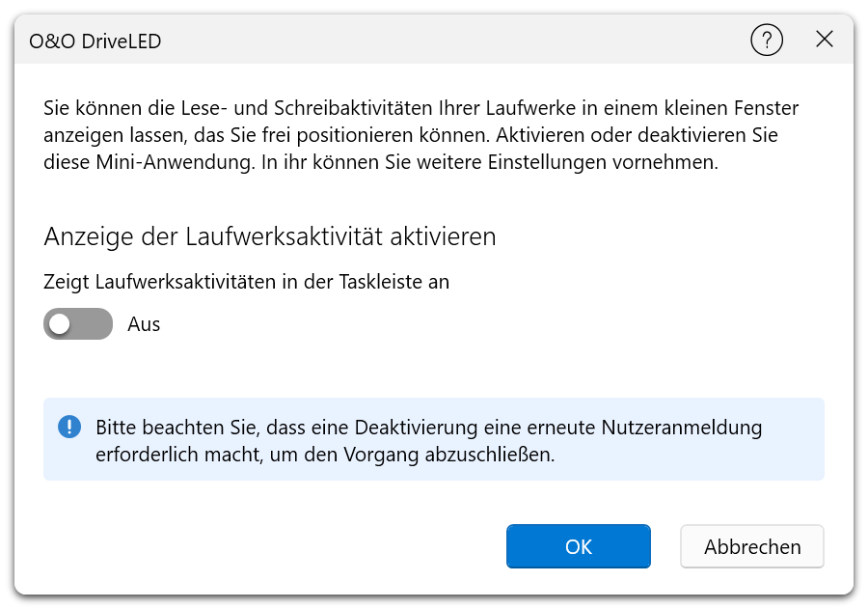Enable the Laufwerksaktivität toggle switch

click(x=78, y=324)
